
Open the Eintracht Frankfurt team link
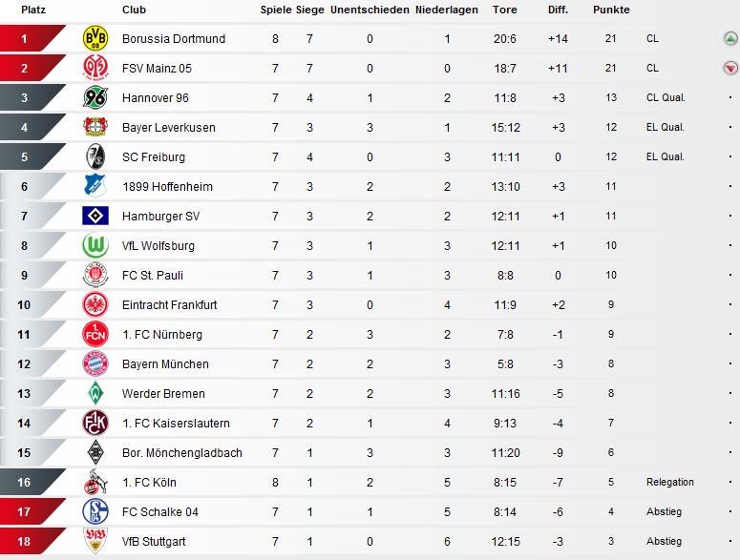coord(170,305)
